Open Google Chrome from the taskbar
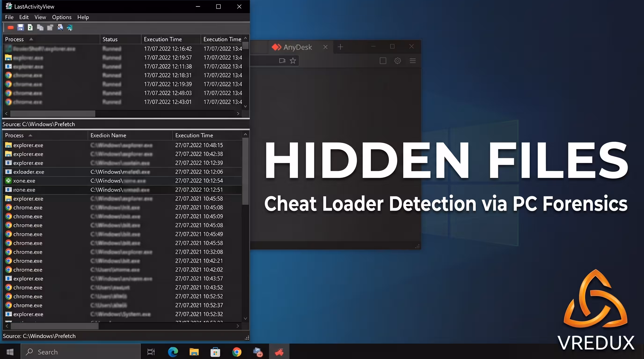 (237, 352)
